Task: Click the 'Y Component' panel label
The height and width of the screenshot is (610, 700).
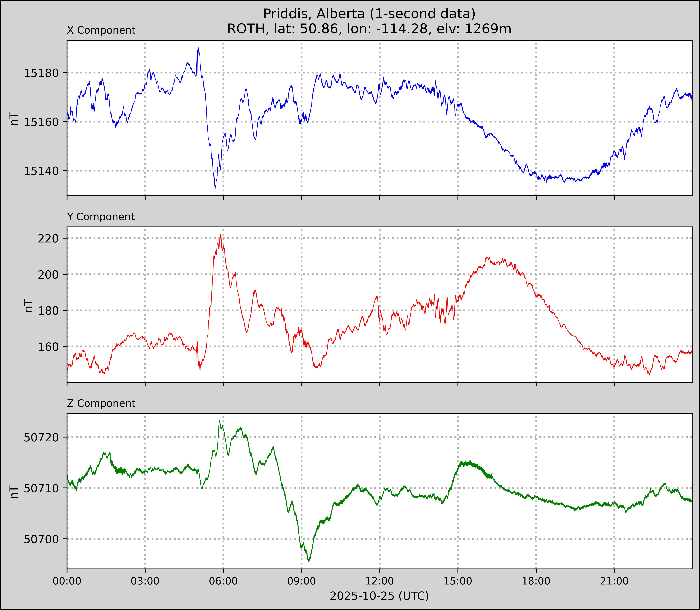Action: coord(101,217)
